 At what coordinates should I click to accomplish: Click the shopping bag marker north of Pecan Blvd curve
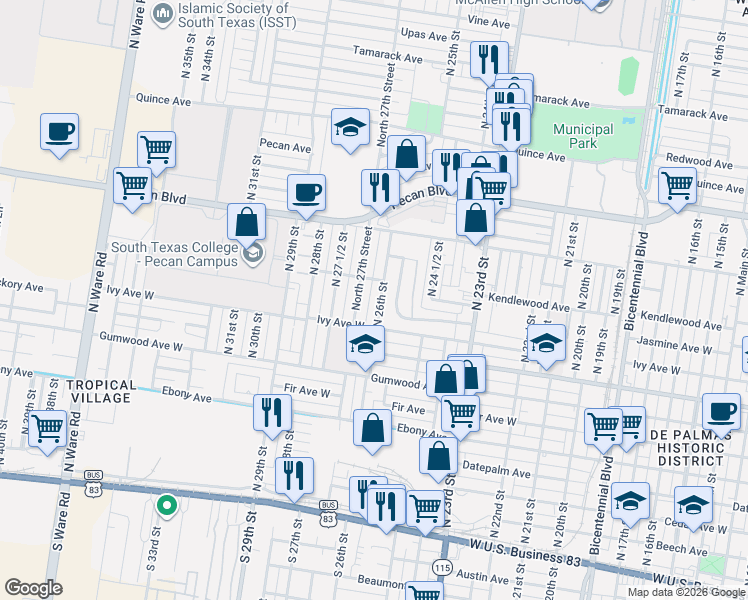406,157
